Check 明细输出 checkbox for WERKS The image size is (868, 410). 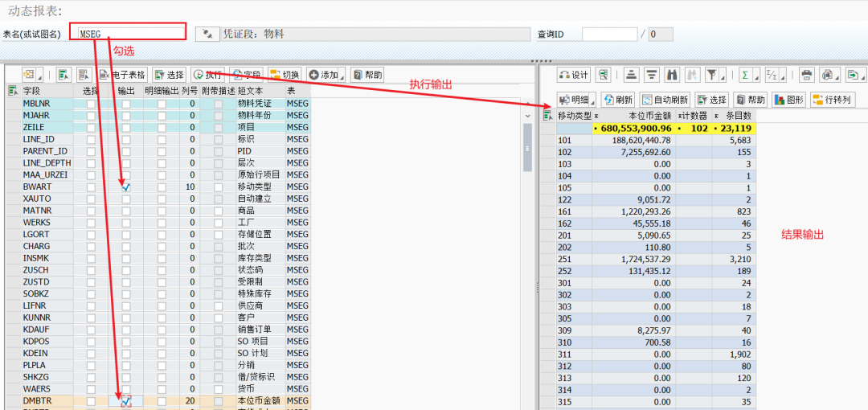pos(162,223)
